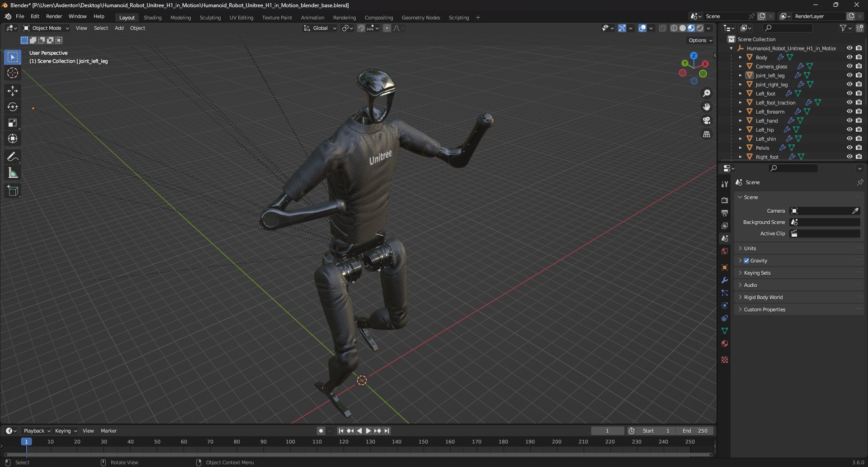Open the Global transform orientation dropdown
This screenshot has width=868, height=467.
[x=320, y=28]
